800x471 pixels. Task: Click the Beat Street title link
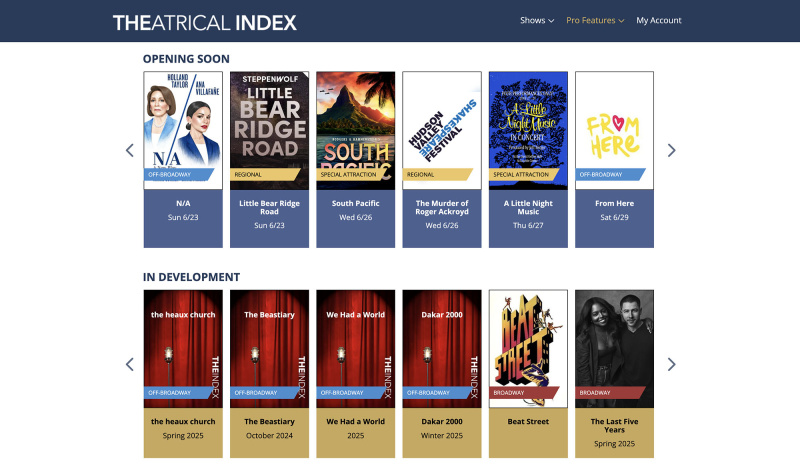coord(528,422)
